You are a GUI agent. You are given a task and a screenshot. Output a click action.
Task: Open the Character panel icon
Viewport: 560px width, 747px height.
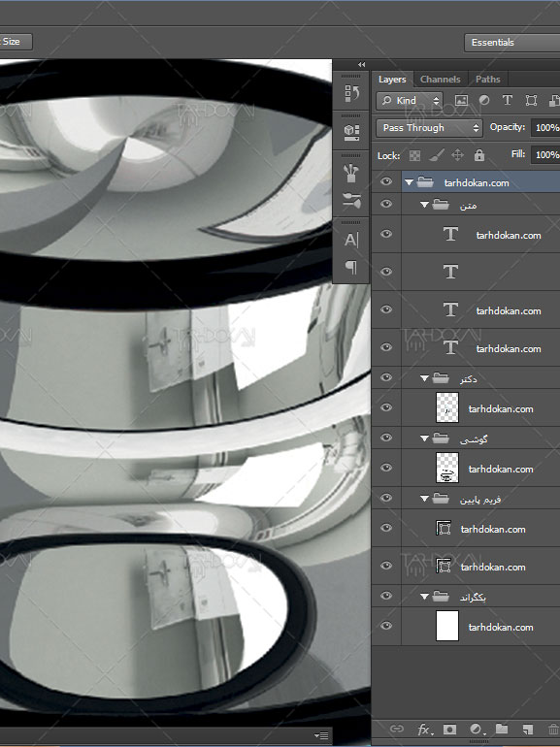coord(351,240)
